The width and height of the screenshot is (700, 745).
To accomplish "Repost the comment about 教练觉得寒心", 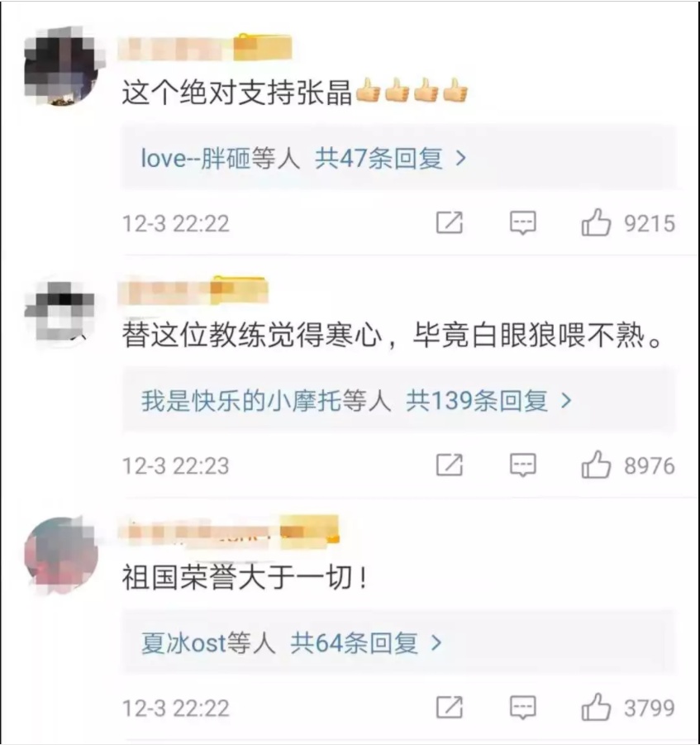I will click(450, 465).
